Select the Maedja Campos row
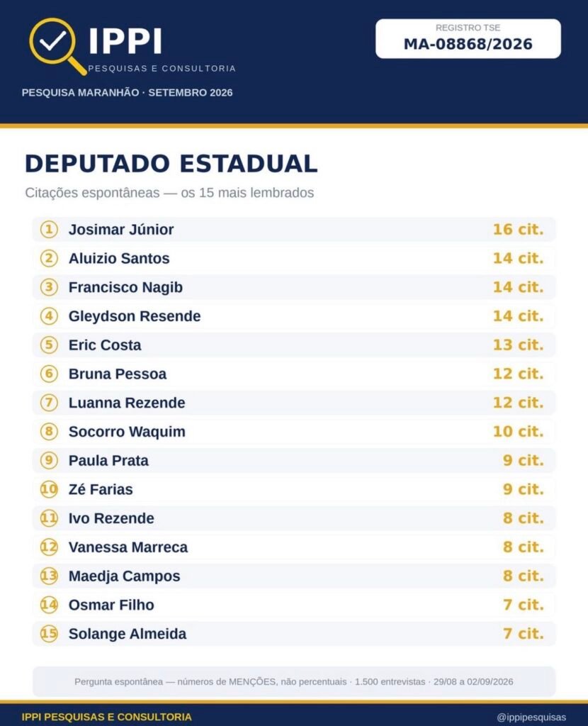 (x=294, y=576)
